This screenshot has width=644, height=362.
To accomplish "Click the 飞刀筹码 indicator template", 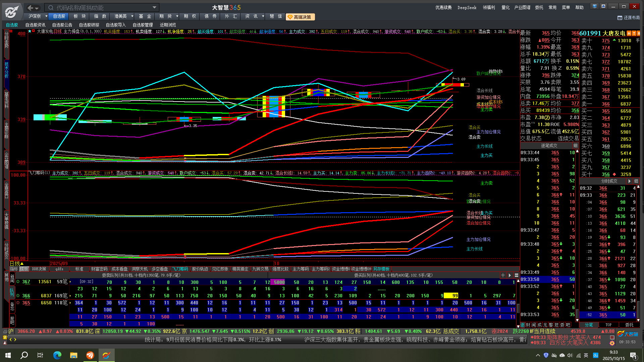I will [x=180, y=269].
